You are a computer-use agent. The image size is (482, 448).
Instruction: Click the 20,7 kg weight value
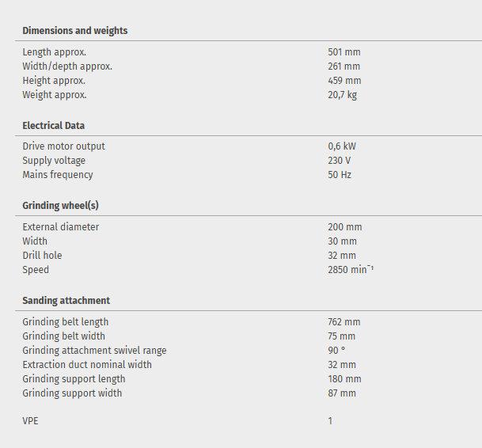(343, 95)
